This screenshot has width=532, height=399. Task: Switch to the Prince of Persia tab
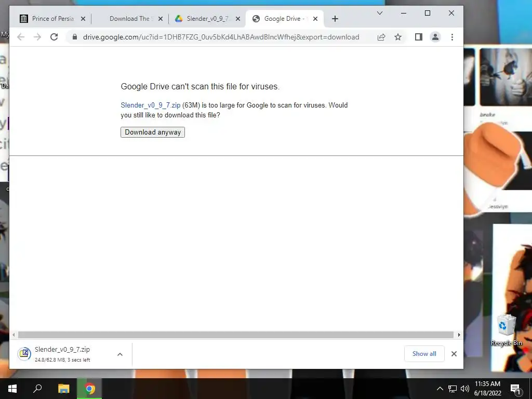[x=52, y=19]
